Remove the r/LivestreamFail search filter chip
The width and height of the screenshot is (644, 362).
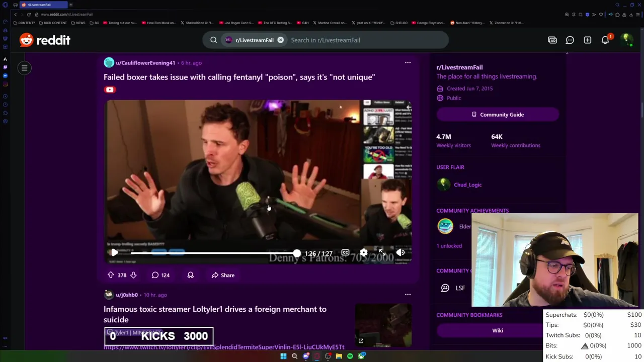click(280, 40)
